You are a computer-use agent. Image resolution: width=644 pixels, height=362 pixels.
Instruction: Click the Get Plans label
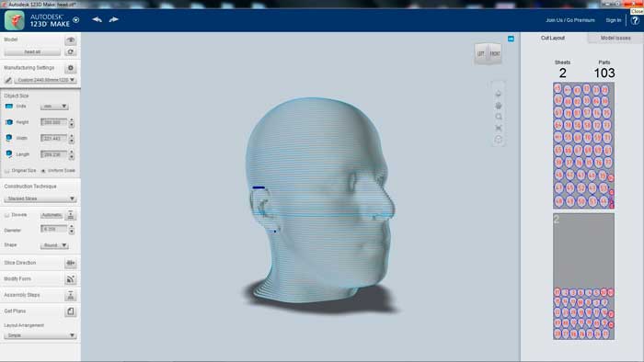click(x=15, y=311)
